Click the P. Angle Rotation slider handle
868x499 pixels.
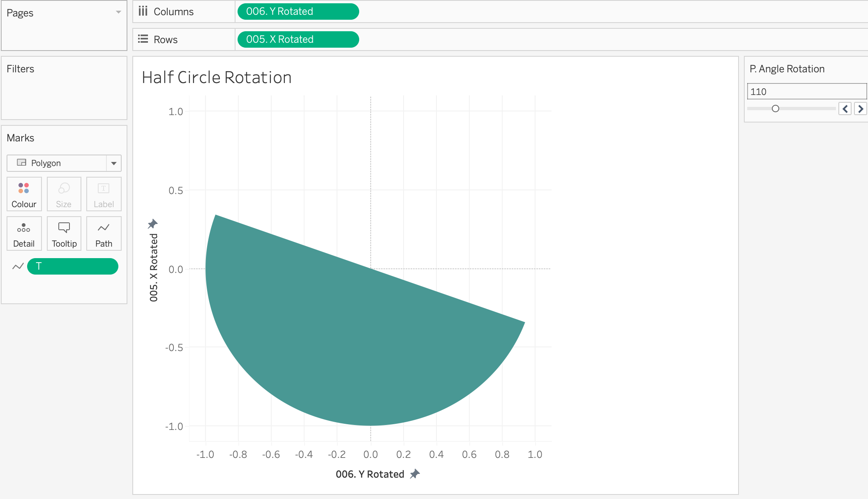tap(776, 109)
